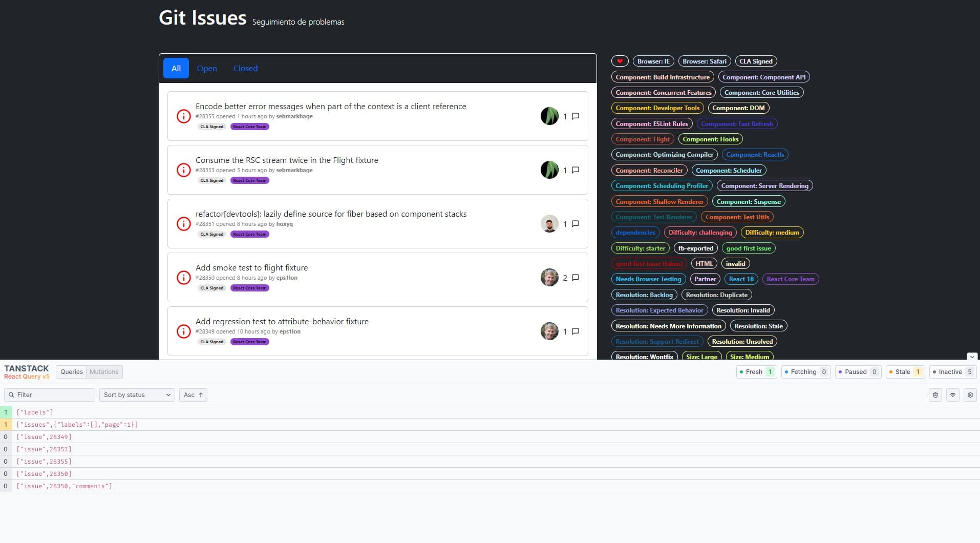The width and height of the screenshot is (980, 543).
Task: Open issue Consume the RSC stream twice
Action: [287, 160]
